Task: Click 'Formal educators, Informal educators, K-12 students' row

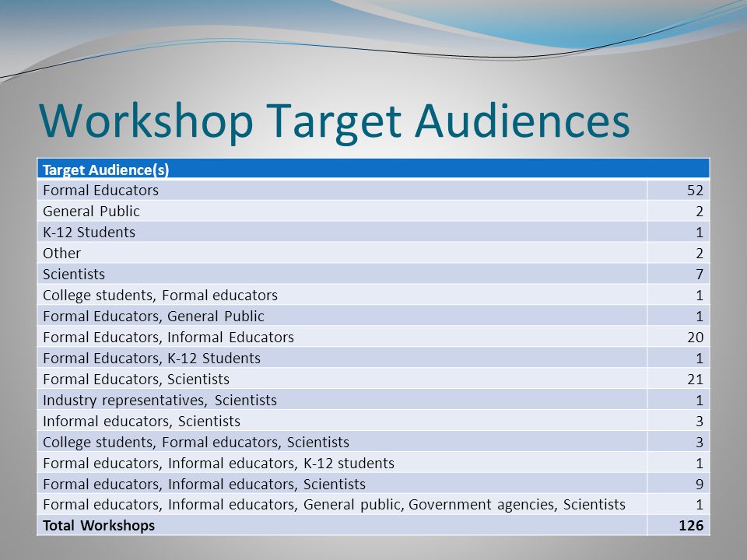Action: pyautogui.click(x=373, y=463)
